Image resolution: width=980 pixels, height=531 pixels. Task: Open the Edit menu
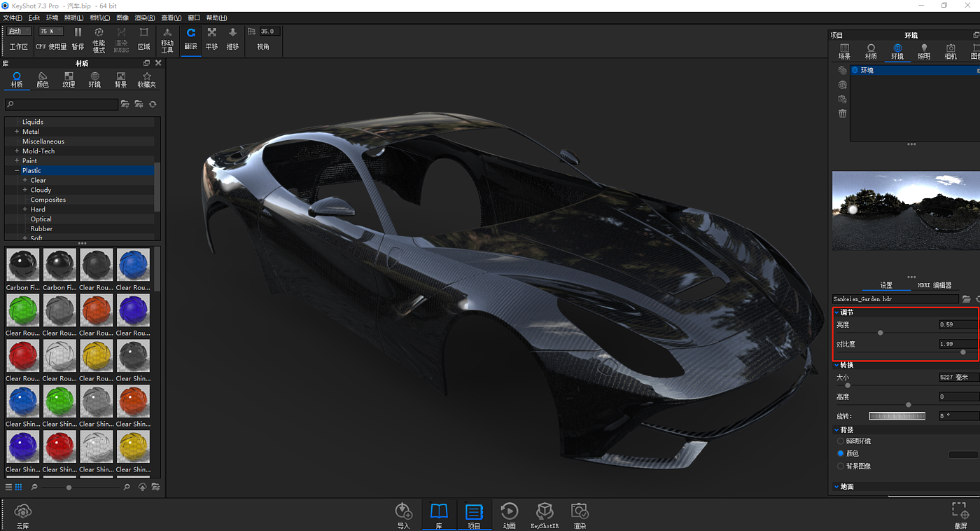(x=34, y=18)
